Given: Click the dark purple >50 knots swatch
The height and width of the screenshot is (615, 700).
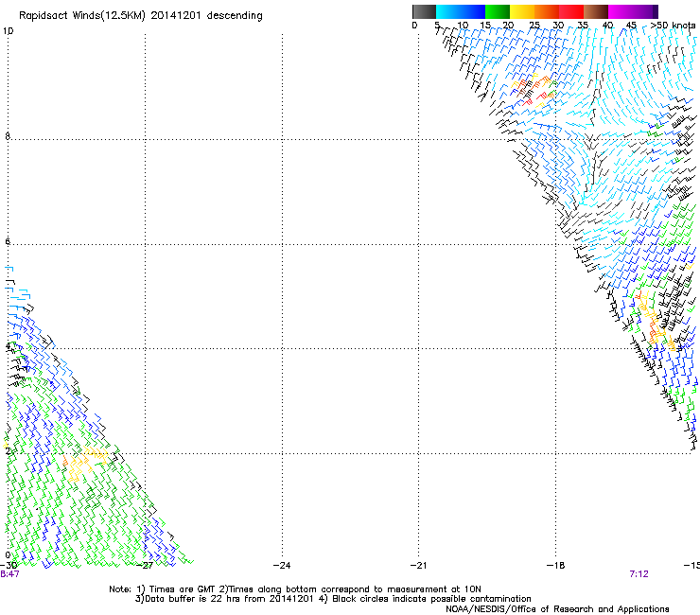Looking at the screenshot, I should (655, 11).
